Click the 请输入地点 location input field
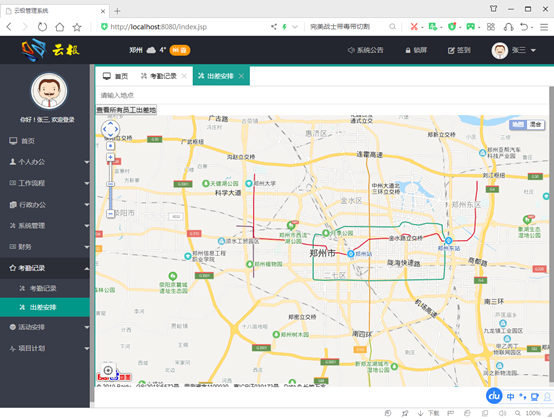This screenshot has width=554, height=419. [322, 95]
